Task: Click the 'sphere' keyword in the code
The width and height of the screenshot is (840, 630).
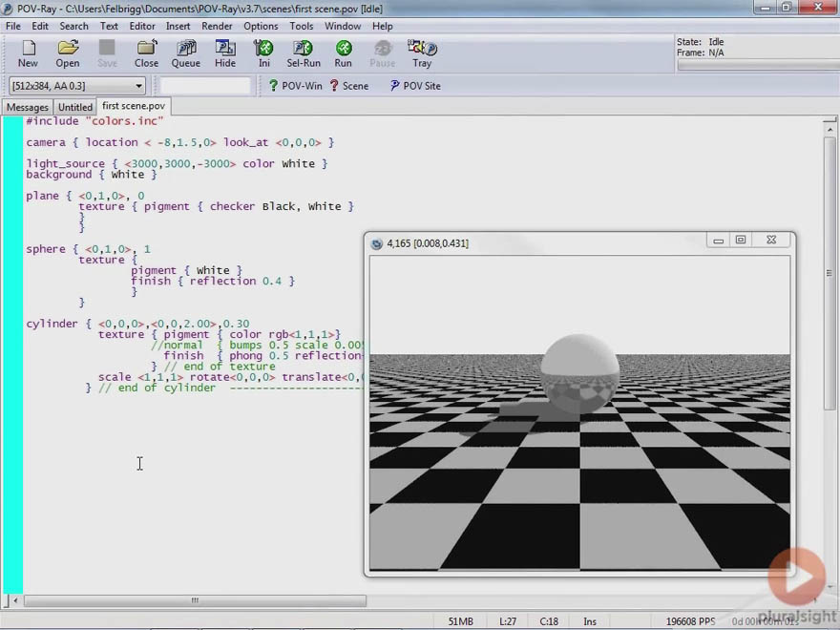Action: tap(46, 249)
